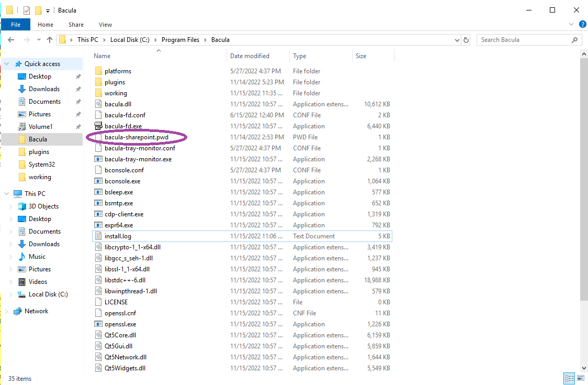Expand the Videos tree node

pos(11,282)
